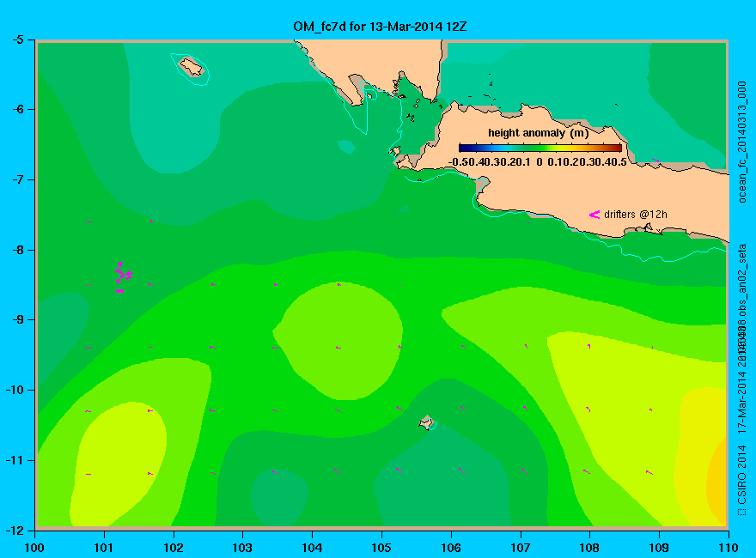Click the 'drifters @12h' legend text
Viewport: 756px width, 558px height.
(x=636, y=215)
